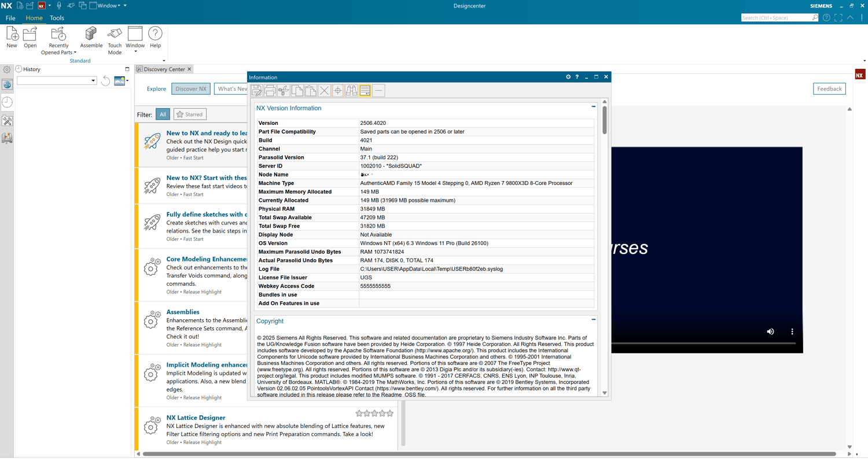Click the quick access New file icon
The image size is (868, 465).
pyautogui.click(x=20, y=5)
